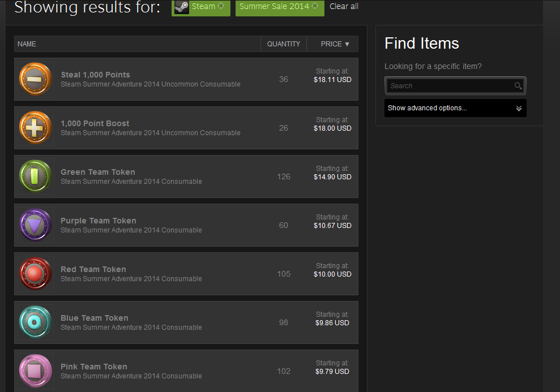Click quantity 126 for Green Team Token

(284, 176)
